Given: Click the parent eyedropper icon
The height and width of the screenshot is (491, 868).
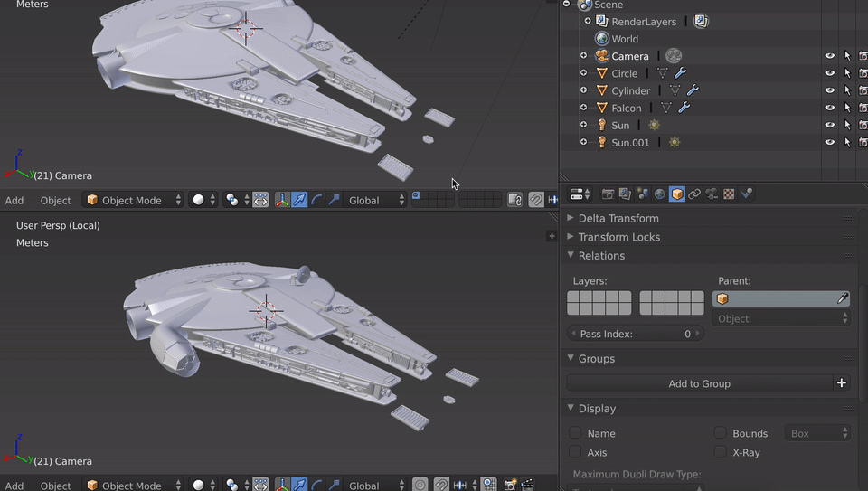Looking at the screenshot, I should pos(843,298).
